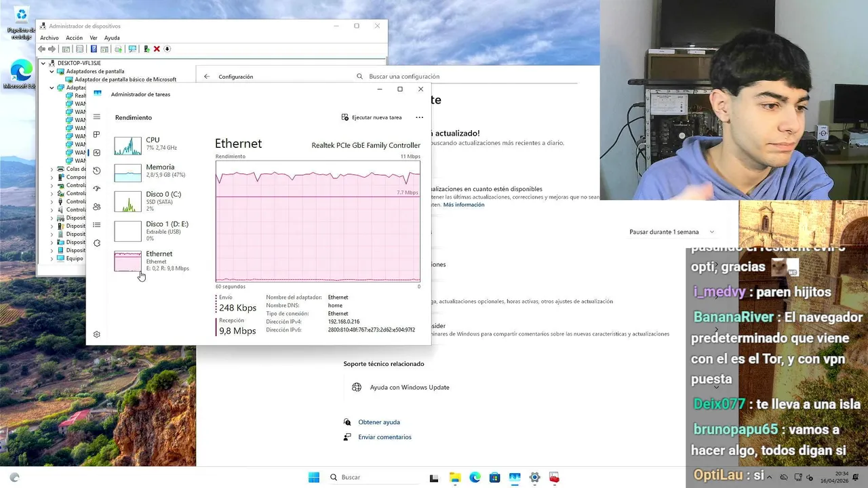This screenshot has height=488, width=868.
Task: Open Task Manager navigation hamburger menu
Action: pos(97,117)
